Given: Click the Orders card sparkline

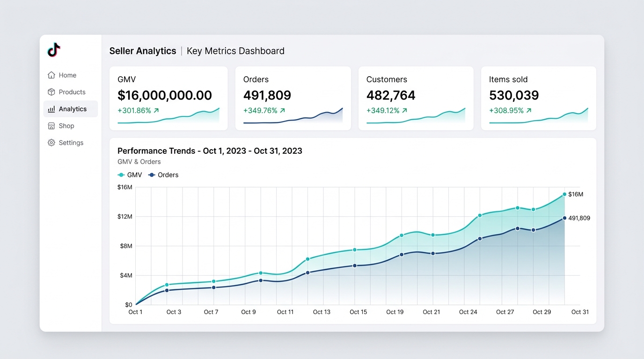Looking at the screenshot, I should point(293,116).
